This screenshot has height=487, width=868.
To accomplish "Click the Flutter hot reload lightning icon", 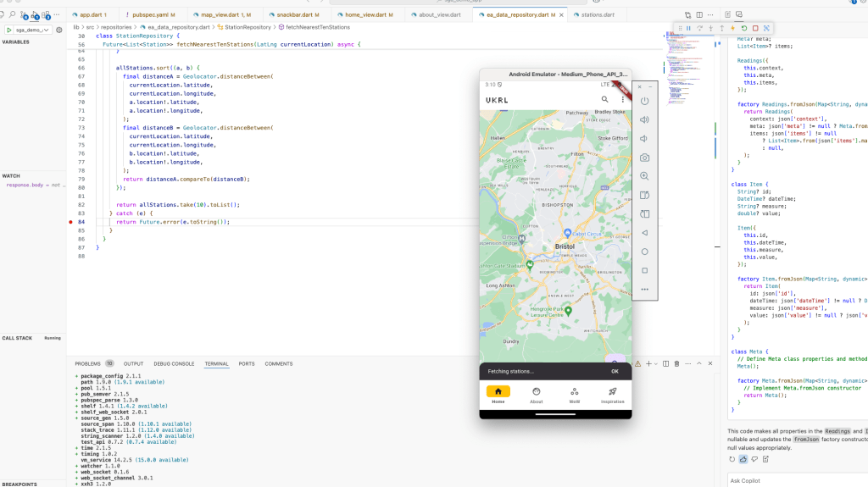I will point(732,28).
